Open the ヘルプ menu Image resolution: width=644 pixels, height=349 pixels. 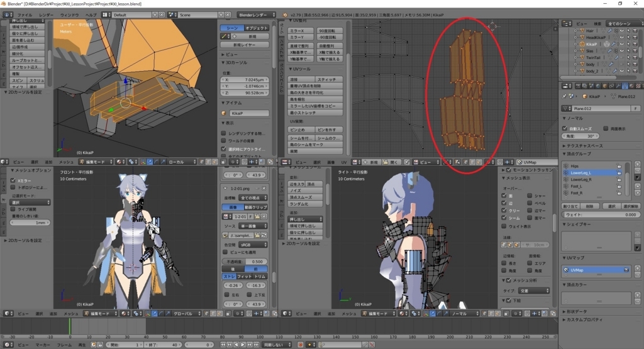coord(91,15)
